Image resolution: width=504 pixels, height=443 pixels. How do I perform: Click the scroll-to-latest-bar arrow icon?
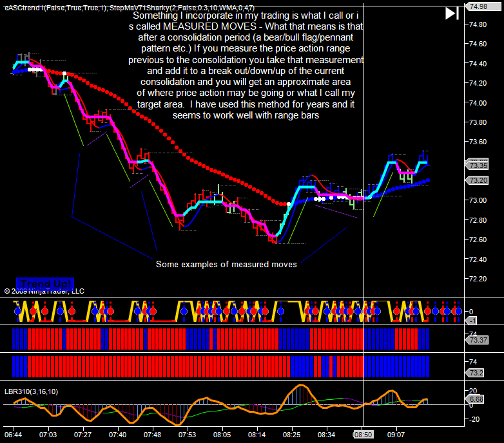pos(452,14)
